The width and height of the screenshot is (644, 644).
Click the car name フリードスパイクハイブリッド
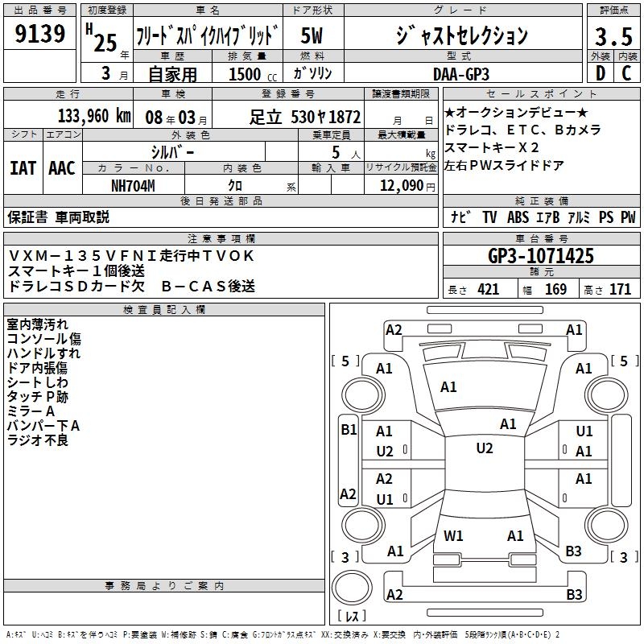(x=207, y=35)
